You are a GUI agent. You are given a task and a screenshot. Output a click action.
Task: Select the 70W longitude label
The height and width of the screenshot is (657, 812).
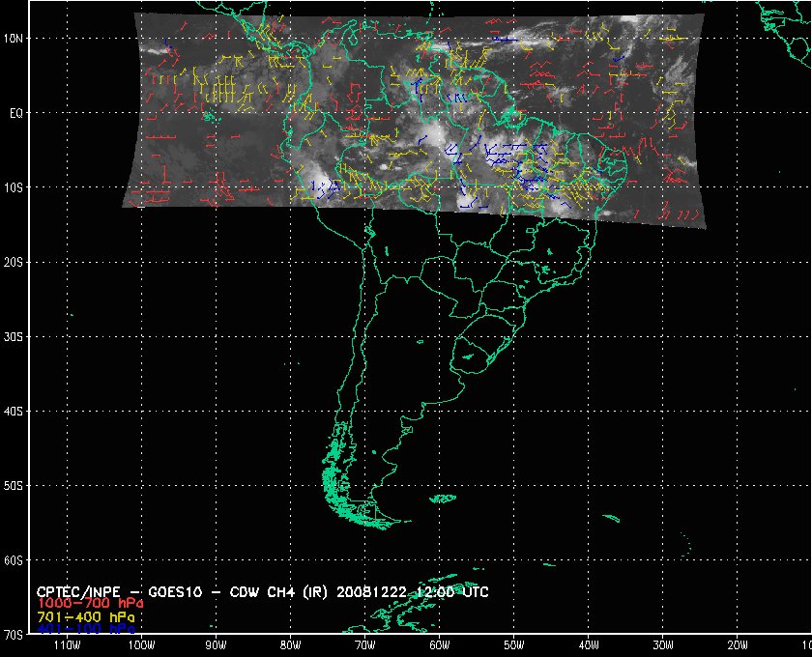coord(365,645)
